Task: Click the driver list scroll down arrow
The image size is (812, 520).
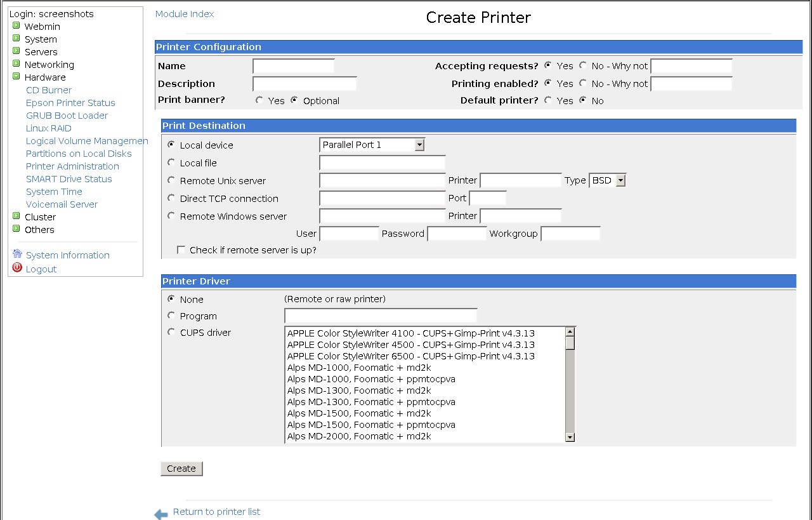Action: [x=570, y=437]
